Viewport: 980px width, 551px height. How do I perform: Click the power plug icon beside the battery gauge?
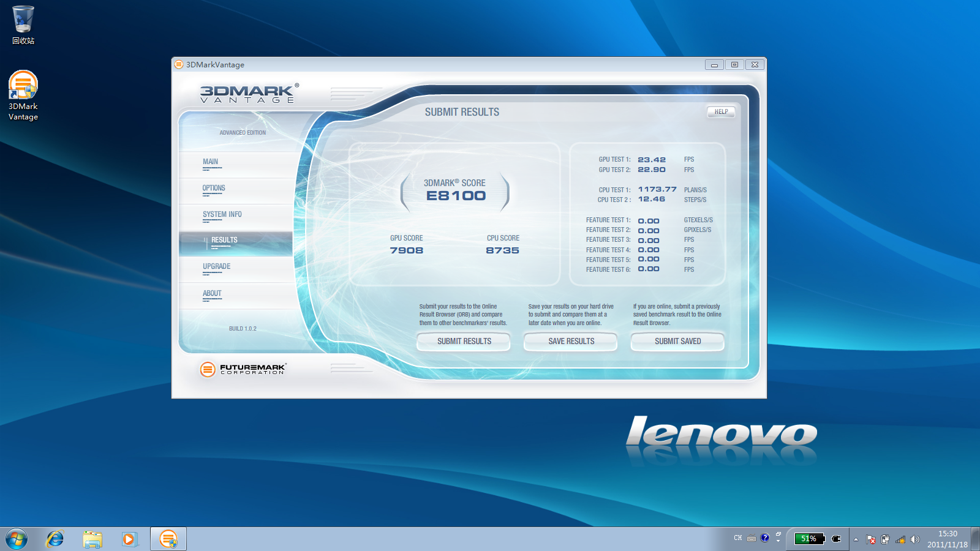click(836, 539)
